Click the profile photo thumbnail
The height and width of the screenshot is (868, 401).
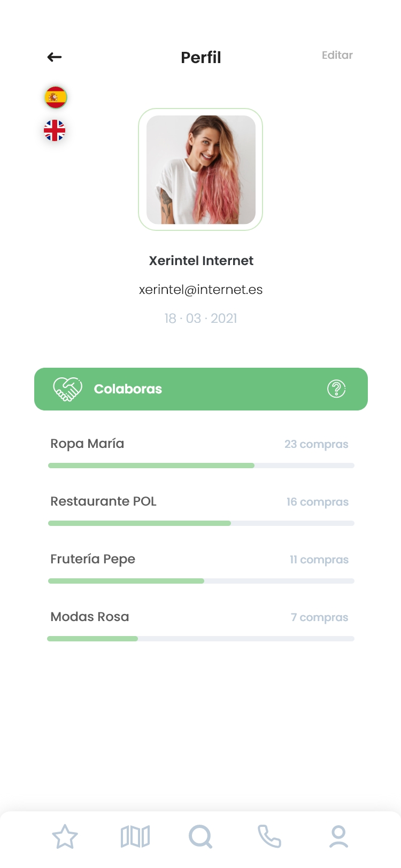(201, 170)
